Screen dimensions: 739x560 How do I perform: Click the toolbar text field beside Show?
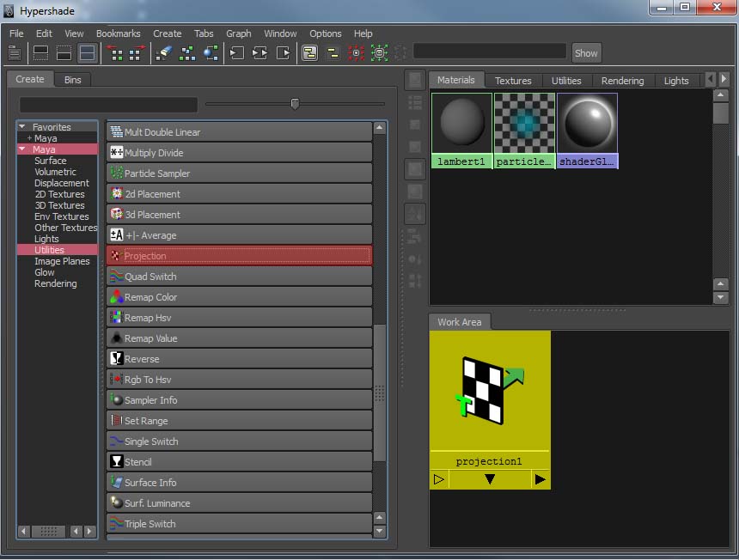point(490,51)
